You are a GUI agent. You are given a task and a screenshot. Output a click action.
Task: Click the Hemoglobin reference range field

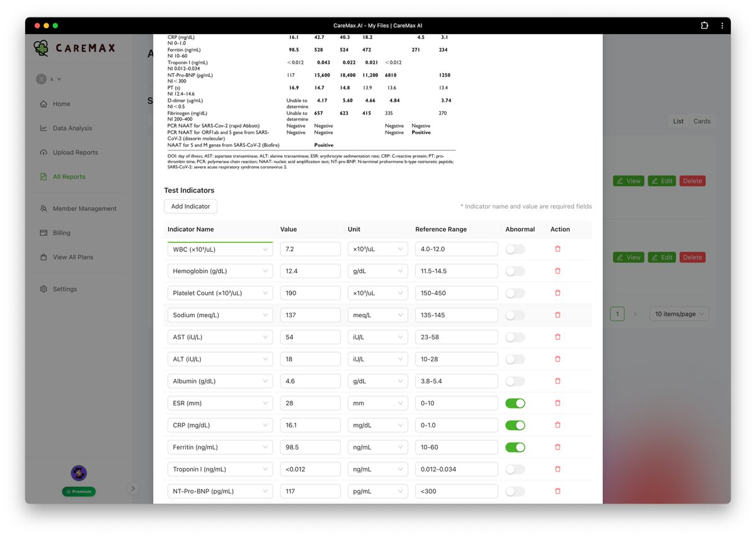[x=457, y=271]
